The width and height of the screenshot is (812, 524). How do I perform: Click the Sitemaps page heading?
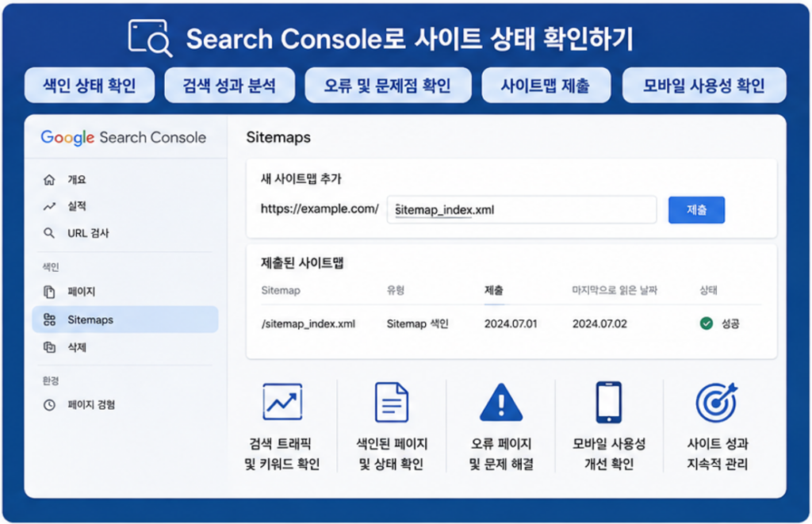coord(278,137)
